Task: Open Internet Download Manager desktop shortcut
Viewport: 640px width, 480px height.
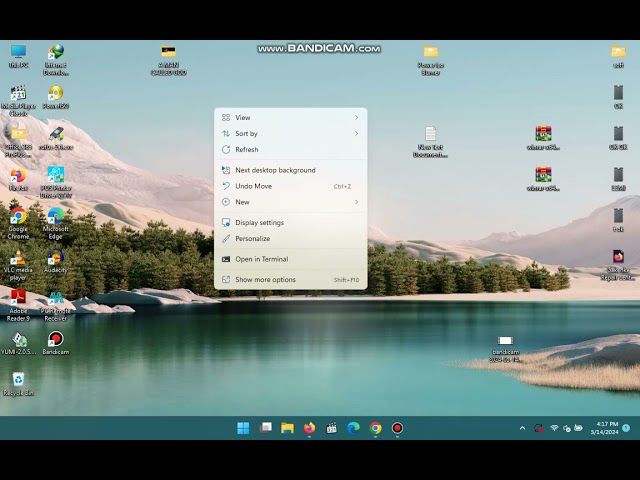Action: pyautogui.click(x=56, y=60)
